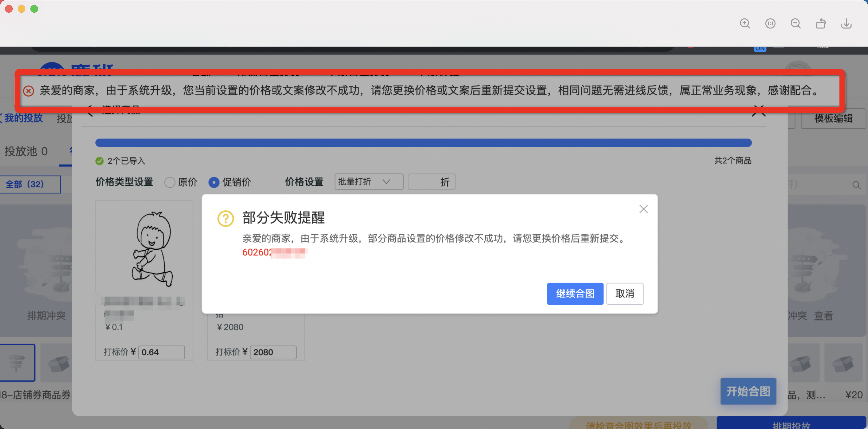Click the search icon at right
Screen dimensions: 868x429
pos(856,185)
